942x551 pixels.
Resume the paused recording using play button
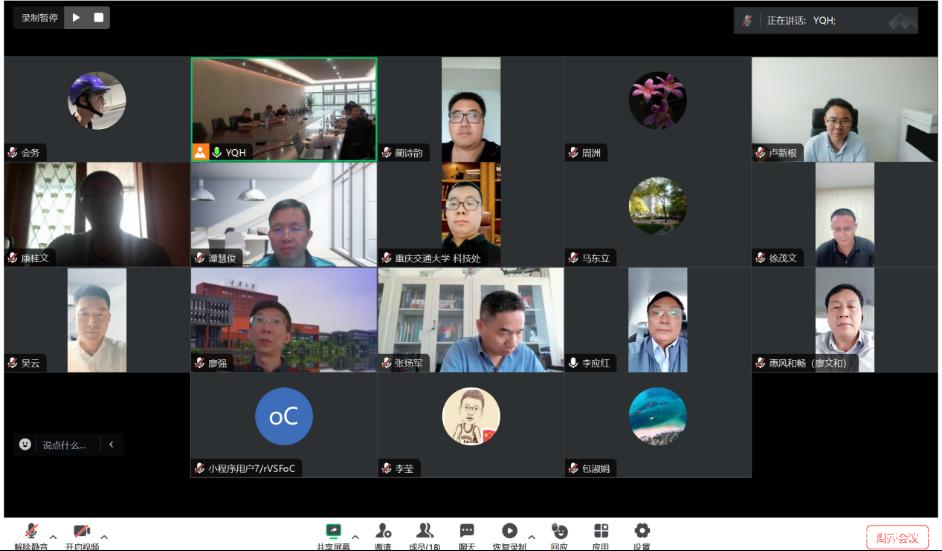[77, 17]
